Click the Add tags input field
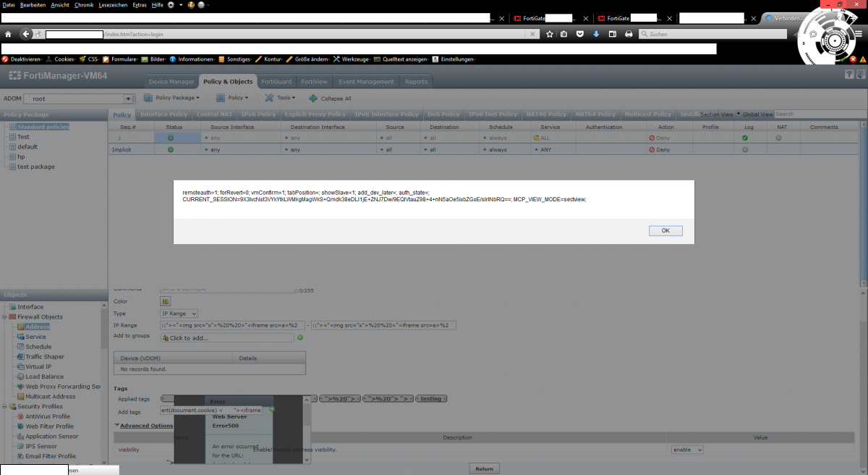Image resolution: width=868 pixels, height=475 pixels. point(211,410)
